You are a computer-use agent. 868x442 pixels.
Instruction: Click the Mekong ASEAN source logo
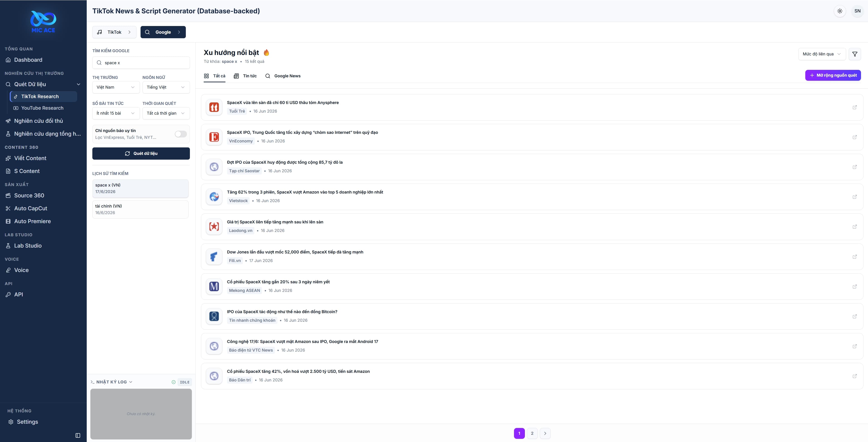(x=214, y=286)
